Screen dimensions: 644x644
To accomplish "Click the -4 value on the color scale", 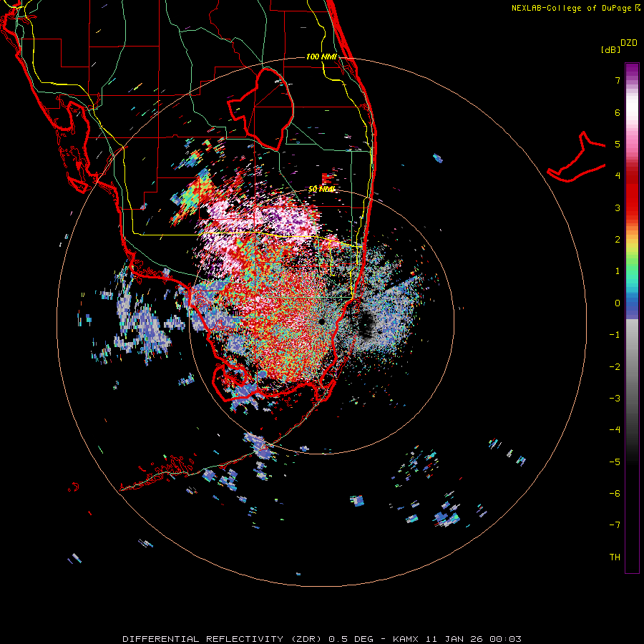I will click(x=615, y=430).
